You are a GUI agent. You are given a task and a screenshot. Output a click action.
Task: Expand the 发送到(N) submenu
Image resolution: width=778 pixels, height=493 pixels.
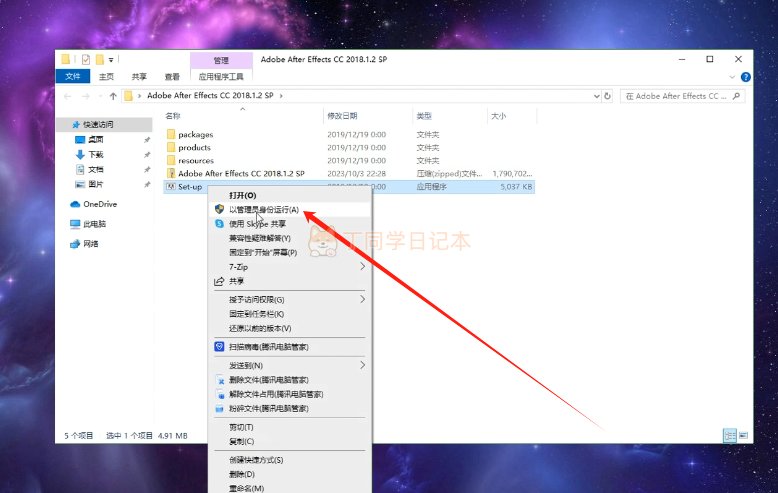pyautogui.click(x=290, y=366)
